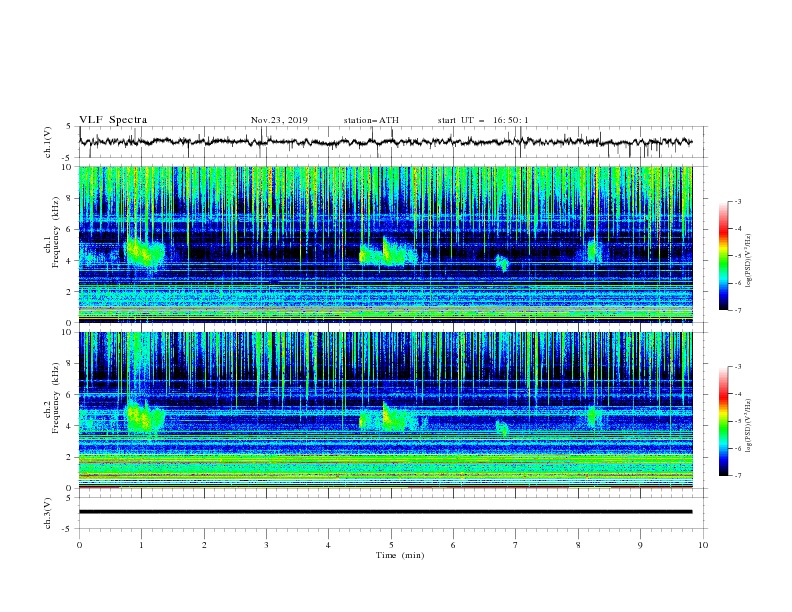Screen dimensions: 792x612
Task: Click the ch.2 emission burst near minute 1
Action: coord(145,417)
